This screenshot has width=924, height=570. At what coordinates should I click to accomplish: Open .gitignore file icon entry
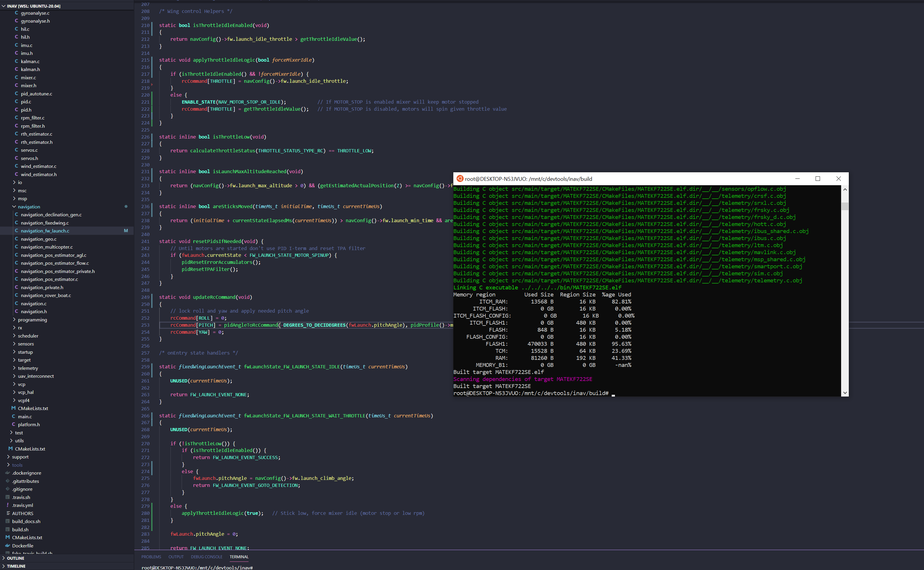(x=8, y=489)
